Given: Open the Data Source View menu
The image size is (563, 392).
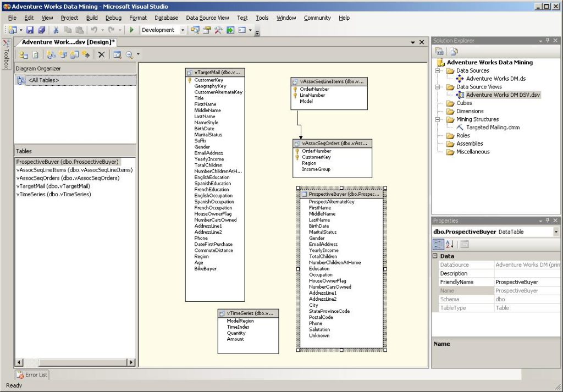Looking at the screenshot, I should [x=207, y=18].
